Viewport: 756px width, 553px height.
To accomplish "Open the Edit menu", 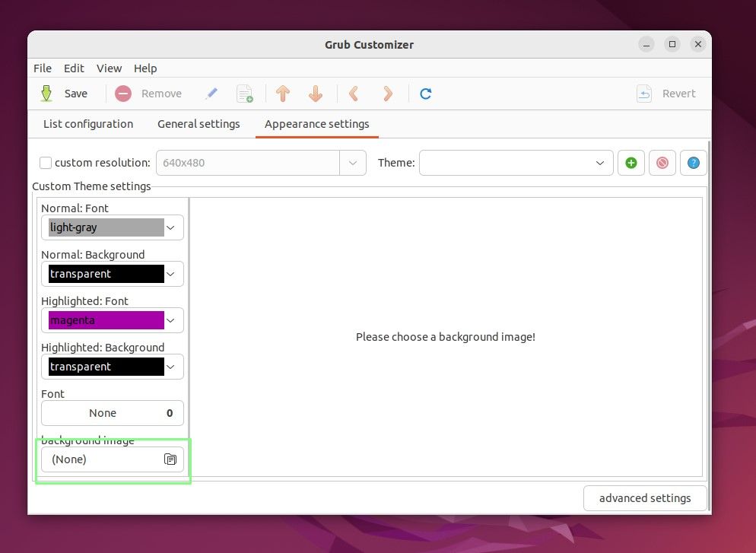I will click(74, 68).
